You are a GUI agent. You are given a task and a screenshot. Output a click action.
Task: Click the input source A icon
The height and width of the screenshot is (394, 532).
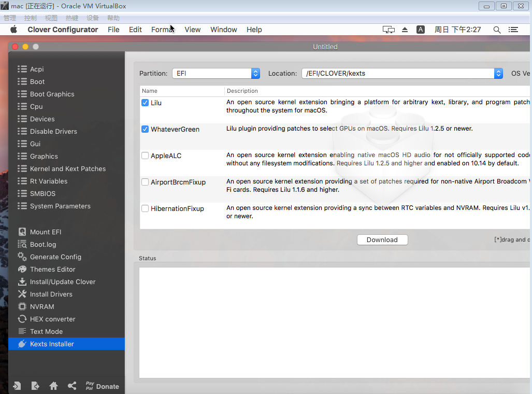421,30
